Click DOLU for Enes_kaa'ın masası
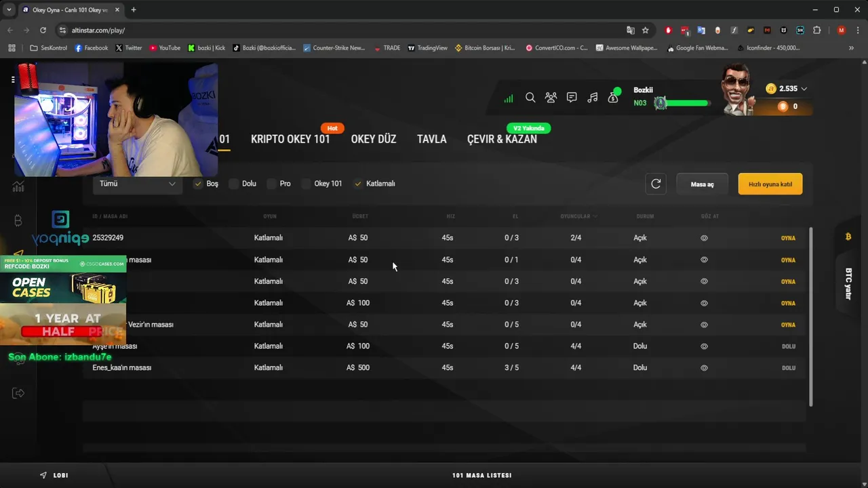868x488 pixels. coord(788,368)
